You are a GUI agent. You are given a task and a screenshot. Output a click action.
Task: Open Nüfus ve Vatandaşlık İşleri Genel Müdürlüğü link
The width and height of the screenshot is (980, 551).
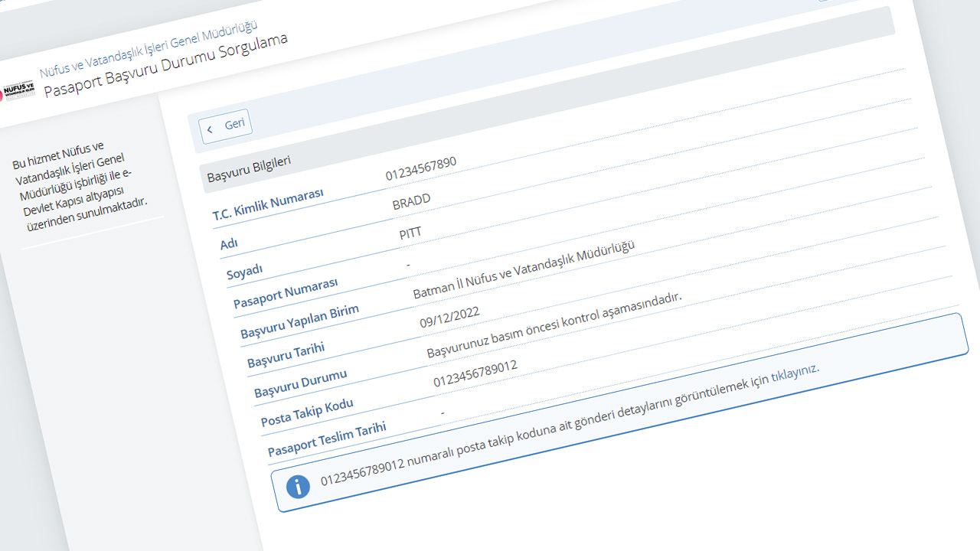(149, 48)
